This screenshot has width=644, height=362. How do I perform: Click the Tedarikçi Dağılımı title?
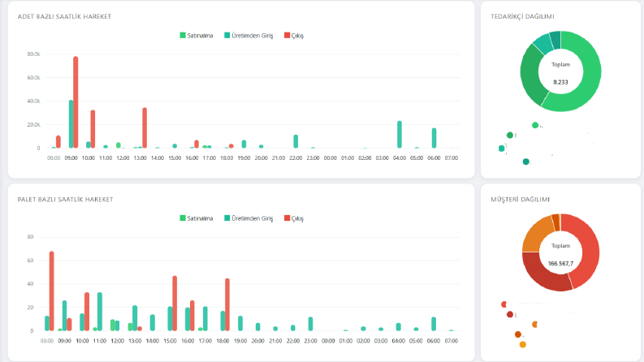[x=522, y=16]
